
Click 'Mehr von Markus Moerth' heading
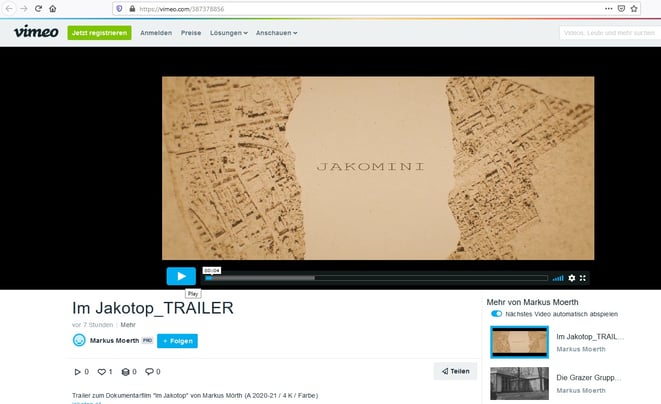[532, 302]
